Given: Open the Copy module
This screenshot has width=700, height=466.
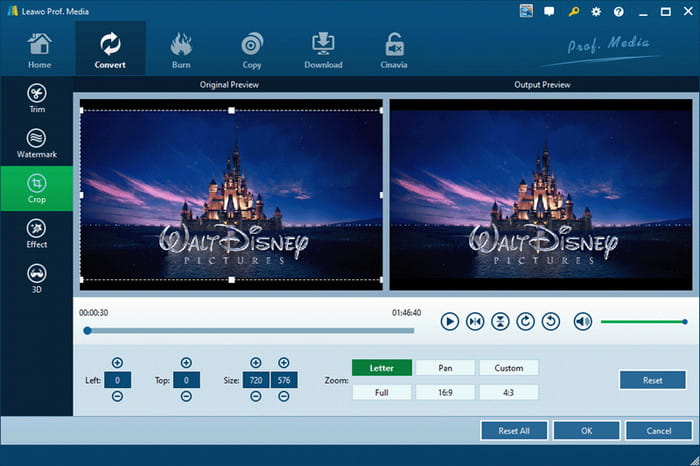Looking at the screenshot, I should click(252, 50).
